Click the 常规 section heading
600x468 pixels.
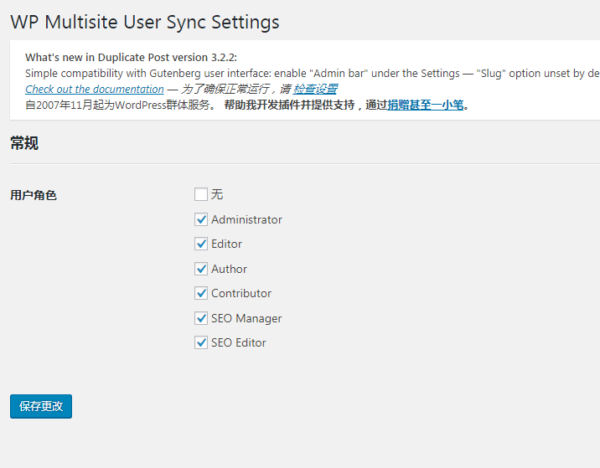point(24,143)
